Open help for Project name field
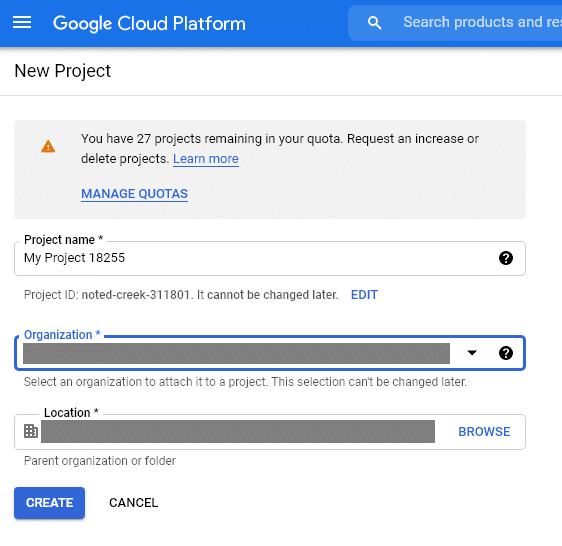 point(506,258)
